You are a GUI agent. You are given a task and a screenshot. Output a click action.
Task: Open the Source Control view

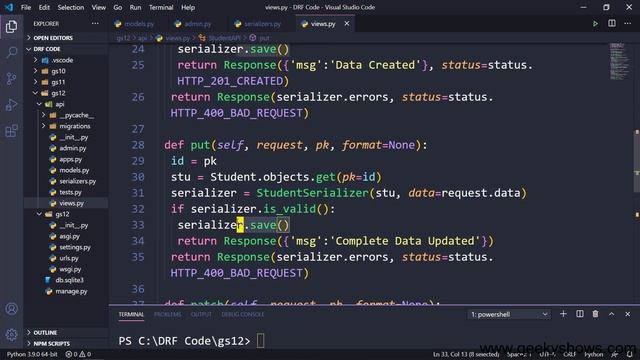click(x=11, y=78)
